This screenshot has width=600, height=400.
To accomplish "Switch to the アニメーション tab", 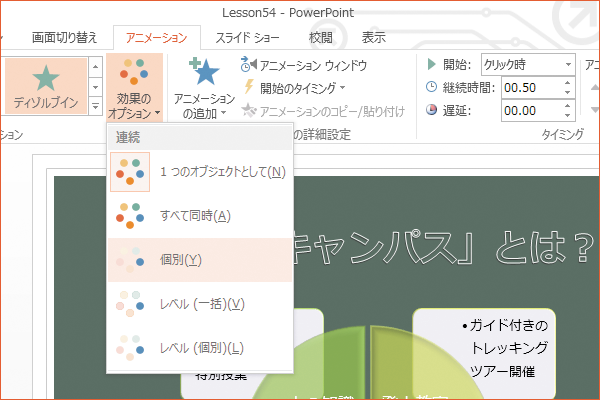I will pos(157,38).
